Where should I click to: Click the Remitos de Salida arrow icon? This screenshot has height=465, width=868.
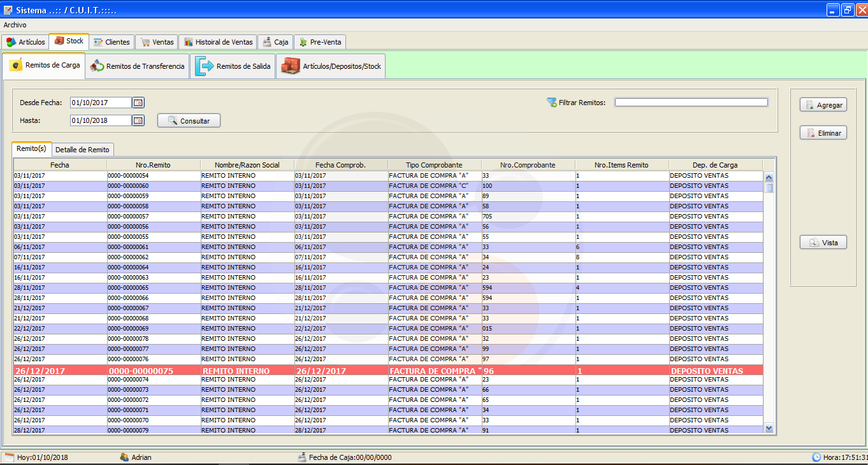point(204,66)
